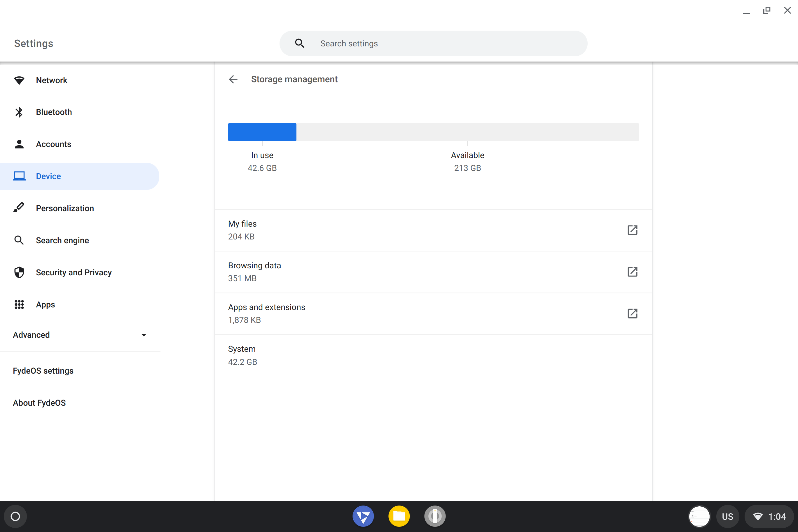798x532 pixels.
Task: Restore the Settings window size
Action: pyautogui.click(x=767, y=10)
